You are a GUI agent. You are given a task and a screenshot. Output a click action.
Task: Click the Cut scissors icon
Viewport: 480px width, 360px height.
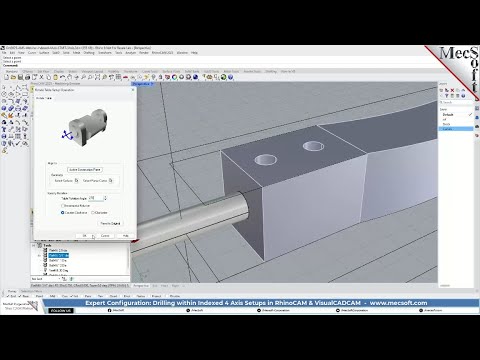(x=41, y=77)
